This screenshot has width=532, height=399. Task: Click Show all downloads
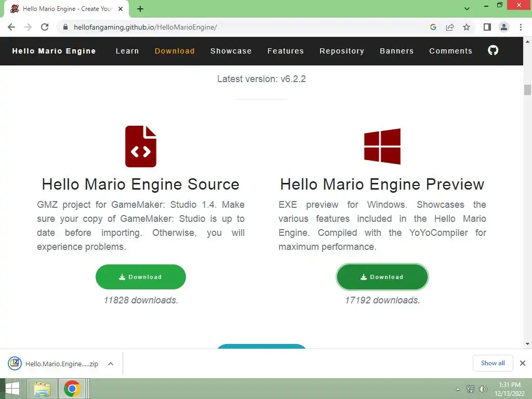493,363
